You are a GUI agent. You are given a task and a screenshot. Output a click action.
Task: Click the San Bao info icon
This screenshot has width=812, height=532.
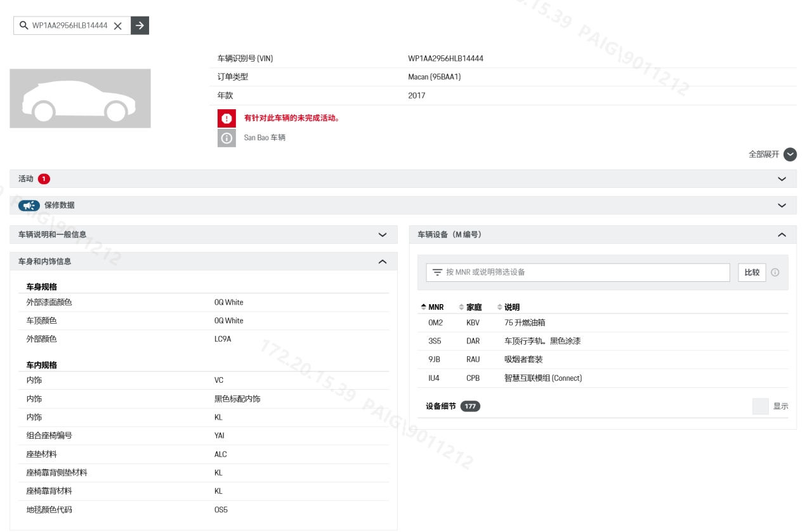226,138
